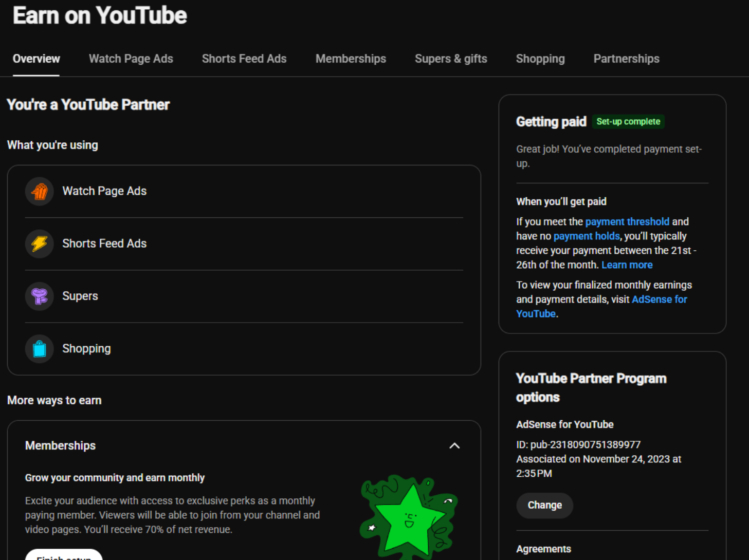Viewport: 749px width, 560px height.
Task: Follow the payment holds link
Action: tap(587, 236)
